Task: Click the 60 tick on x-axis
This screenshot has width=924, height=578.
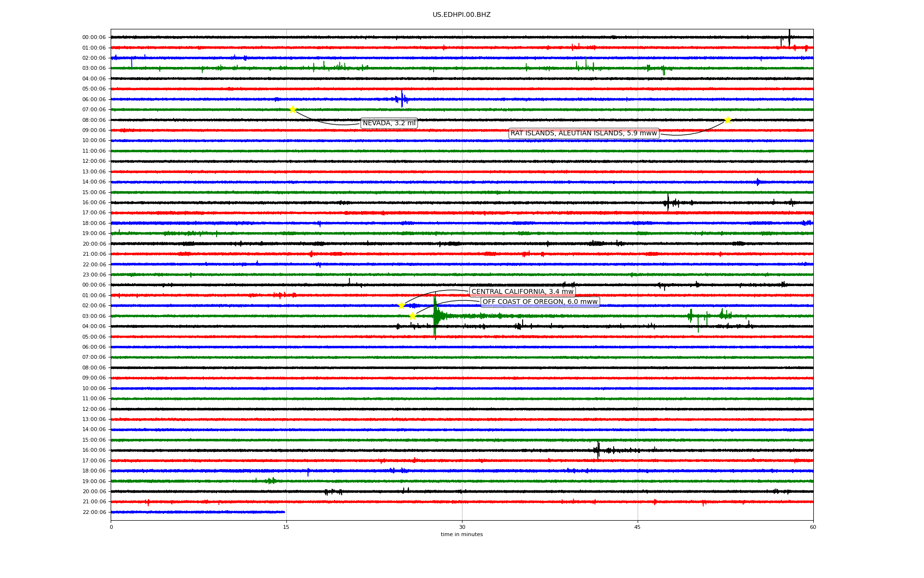Action: [x=813, y=527]
